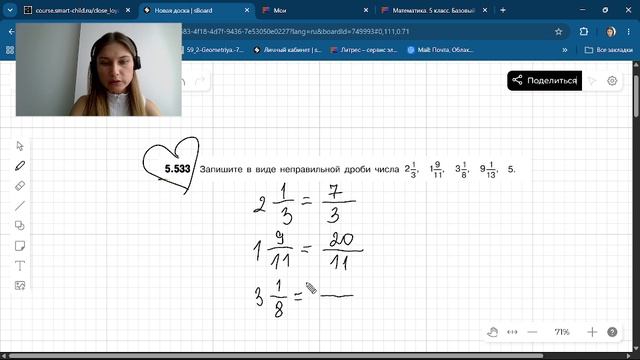Click the problem number 5.533
640x360 pixels.
(178, 169)
